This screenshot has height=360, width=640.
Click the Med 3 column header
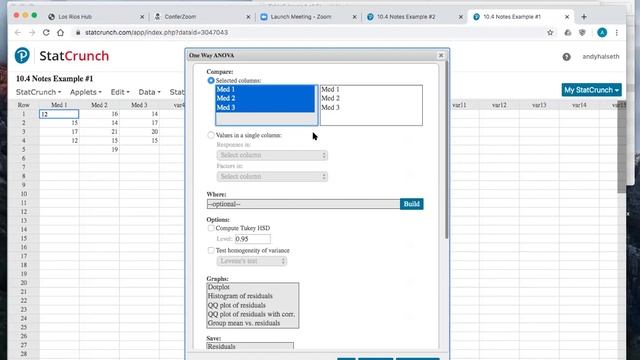point(139,105)
